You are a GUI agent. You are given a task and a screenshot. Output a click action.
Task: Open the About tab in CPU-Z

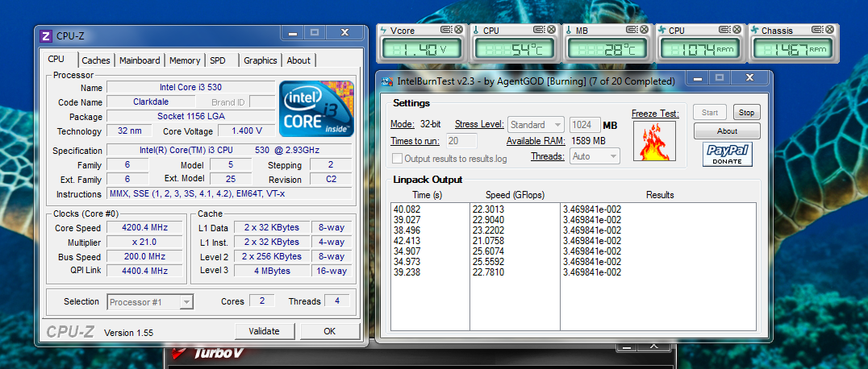tap(298, 60)
